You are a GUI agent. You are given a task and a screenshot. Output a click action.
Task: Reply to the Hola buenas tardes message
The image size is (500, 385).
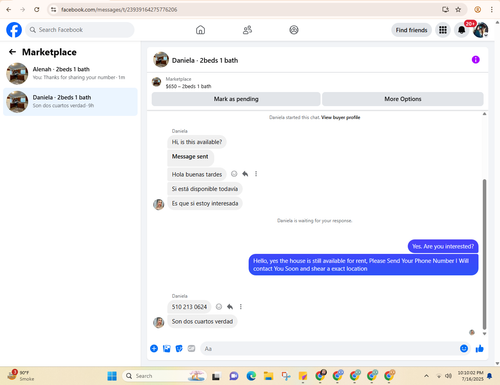coord(245,174)
